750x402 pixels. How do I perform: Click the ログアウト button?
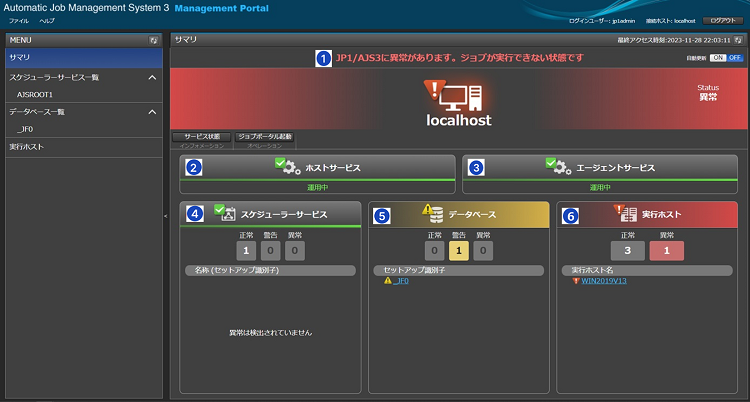[x=723, y=21]
